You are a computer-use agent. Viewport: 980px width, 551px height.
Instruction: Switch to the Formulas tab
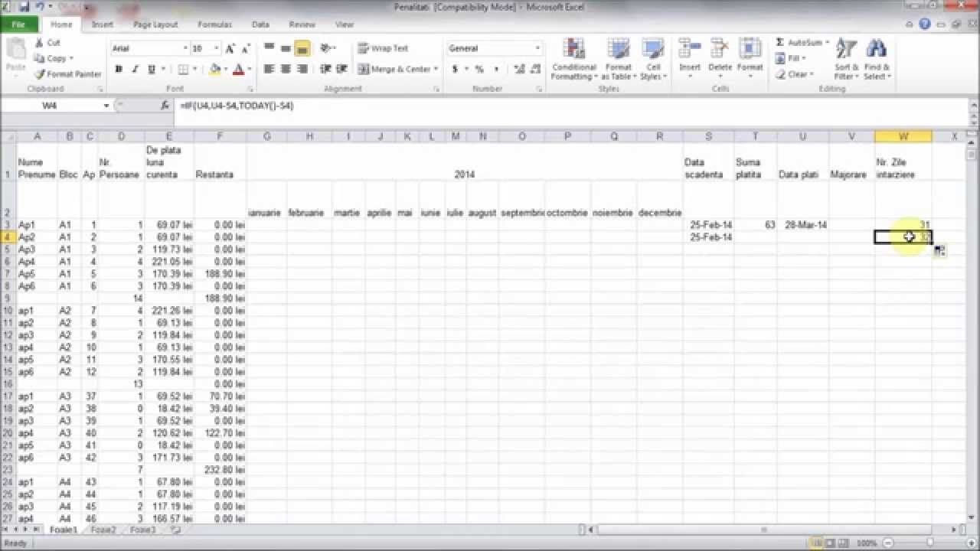pyautogui.click(x=214, y=24)
